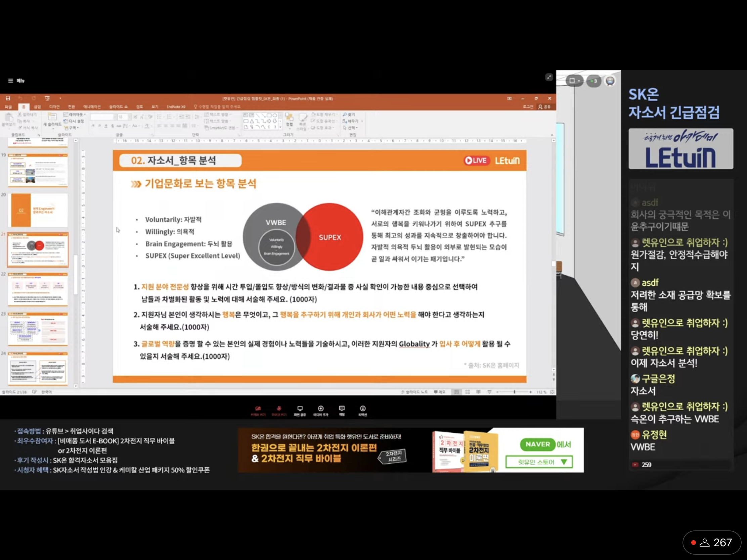Undo with the quick access arrow
Screen dimensions: 747x560
[x=20, y=98]
